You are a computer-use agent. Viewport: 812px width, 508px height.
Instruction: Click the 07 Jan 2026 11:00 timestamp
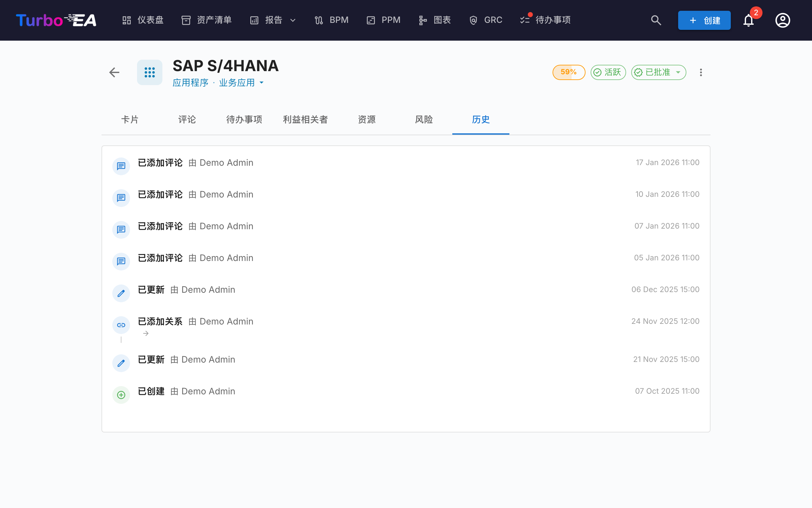pyautogui.click(x=667, y=226)
